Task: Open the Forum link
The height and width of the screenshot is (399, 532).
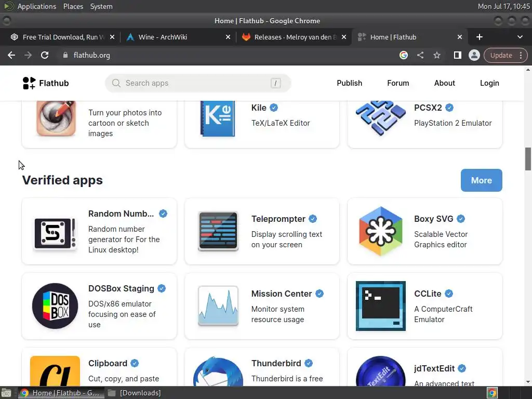Action: [x=398, y=83]
